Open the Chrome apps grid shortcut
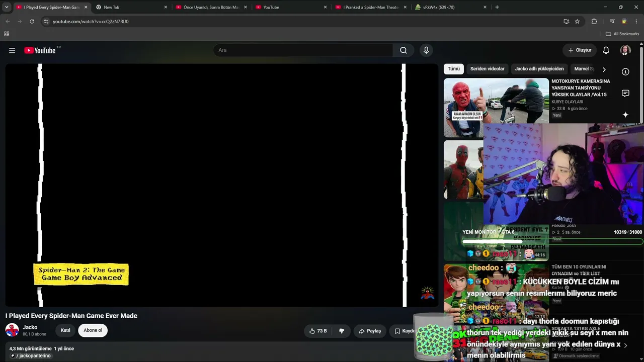 click(x=7, y=34)
